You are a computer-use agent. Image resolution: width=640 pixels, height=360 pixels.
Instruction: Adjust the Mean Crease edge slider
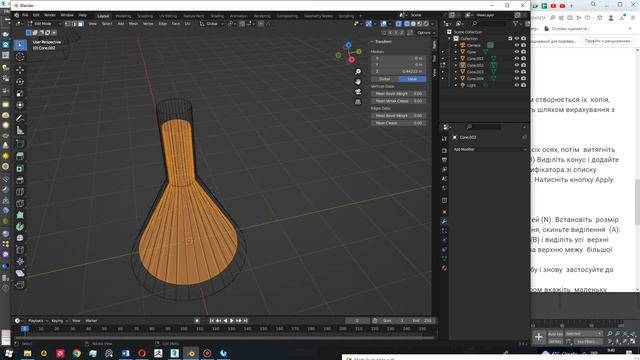[x=398, y=123]
